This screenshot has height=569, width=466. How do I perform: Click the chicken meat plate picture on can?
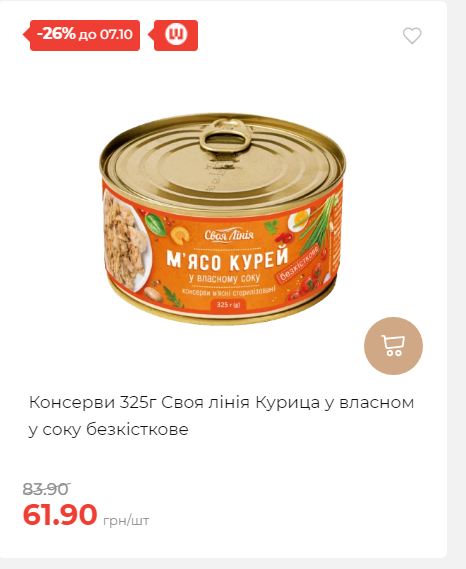tap(125, 241)
